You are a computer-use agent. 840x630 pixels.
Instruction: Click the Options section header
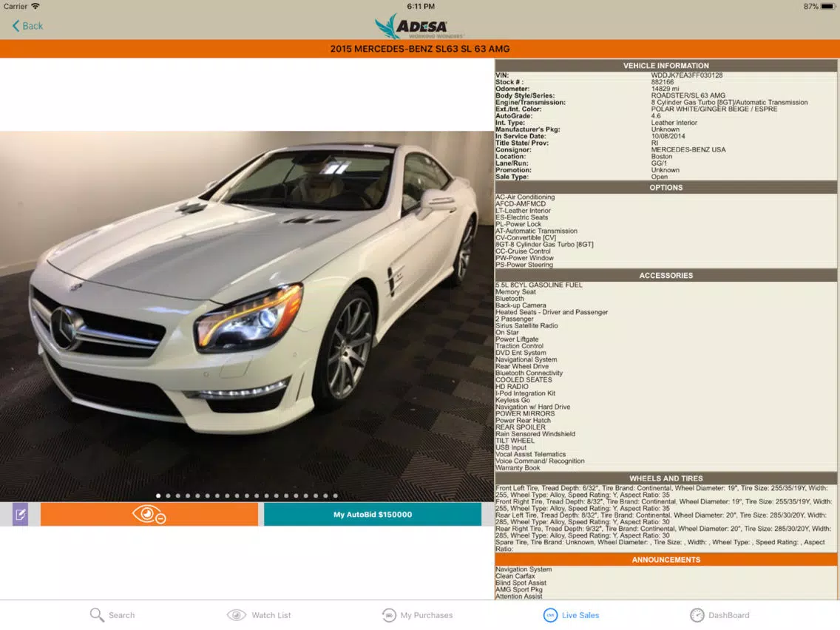[666, 188]
